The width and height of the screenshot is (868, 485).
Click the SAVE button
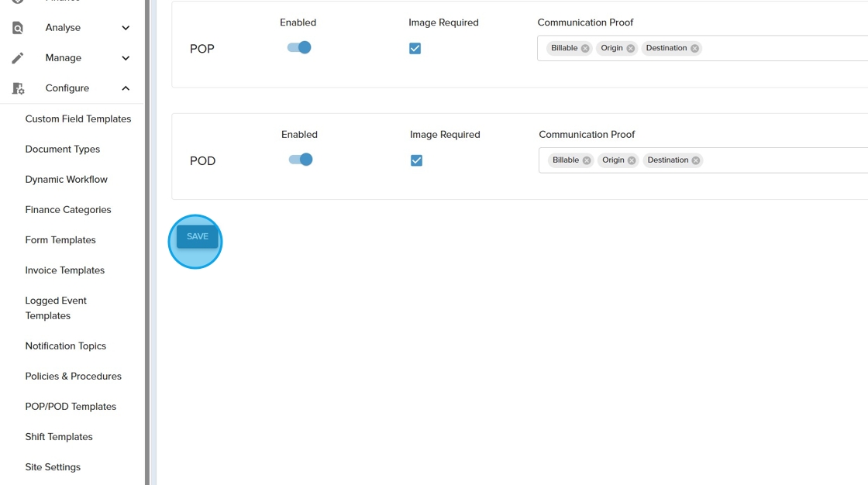click(197, 237)
